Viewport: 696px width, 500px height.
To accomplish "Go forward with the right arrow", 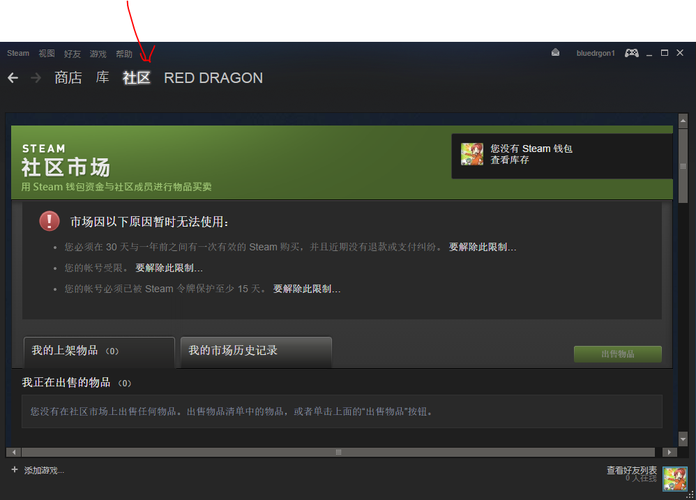I will 36,78.
